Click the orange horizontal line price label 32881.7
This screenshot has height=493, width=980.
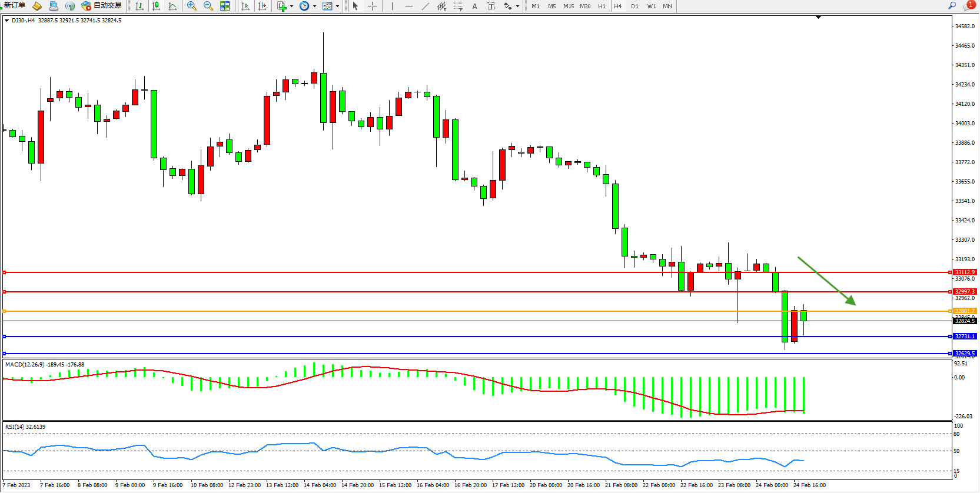(x=964, y=311)
